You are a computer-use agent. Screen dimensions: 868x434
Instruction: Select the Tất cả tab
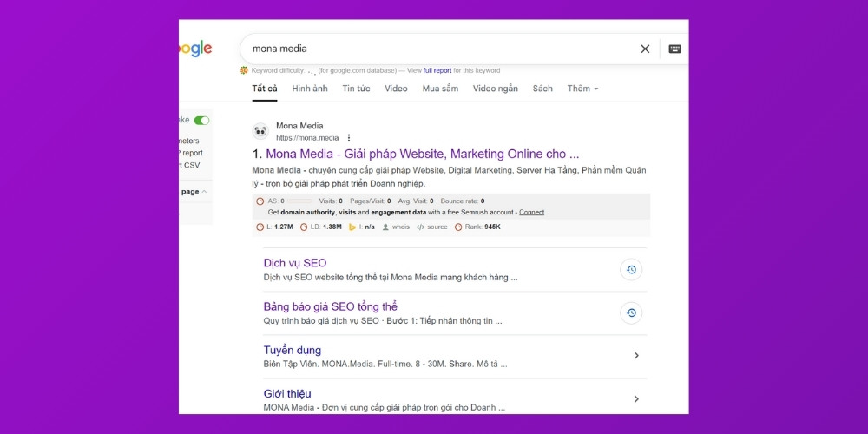coord(265,89)
